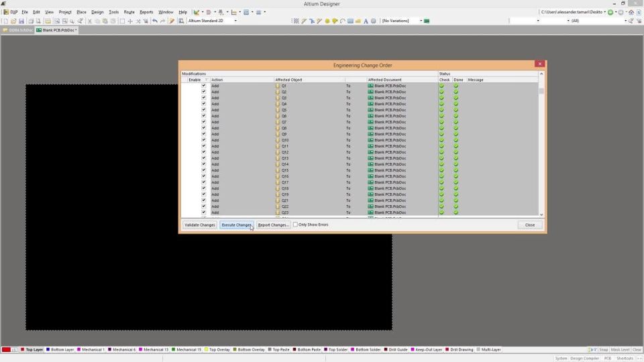The image size is (644, 362).
Task: Uncheck the Enable checkbox for Q18
Action: coord(203,188)
